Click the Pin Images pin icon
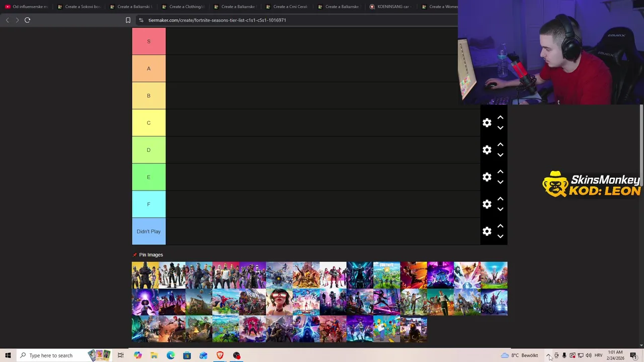 point(134,255)
